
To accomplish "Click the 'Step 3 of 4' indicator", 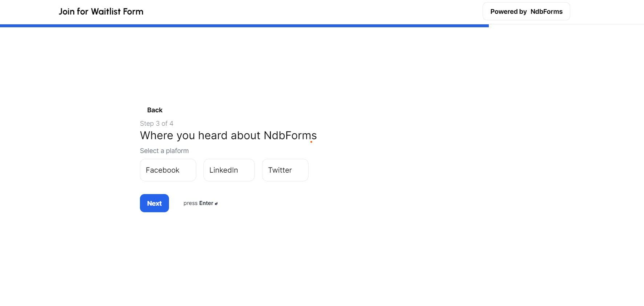I will click(157, 124).
